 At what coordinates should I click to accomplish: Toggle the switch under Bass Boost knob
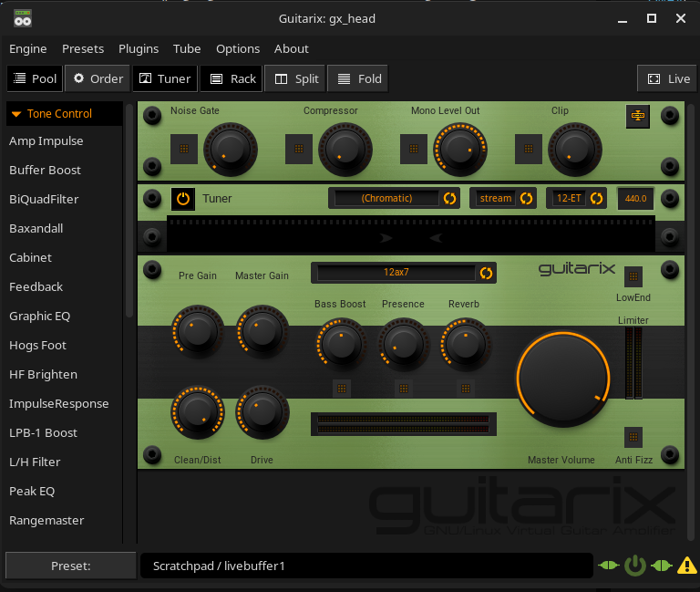pyautogui.click(x=342, y=389)
